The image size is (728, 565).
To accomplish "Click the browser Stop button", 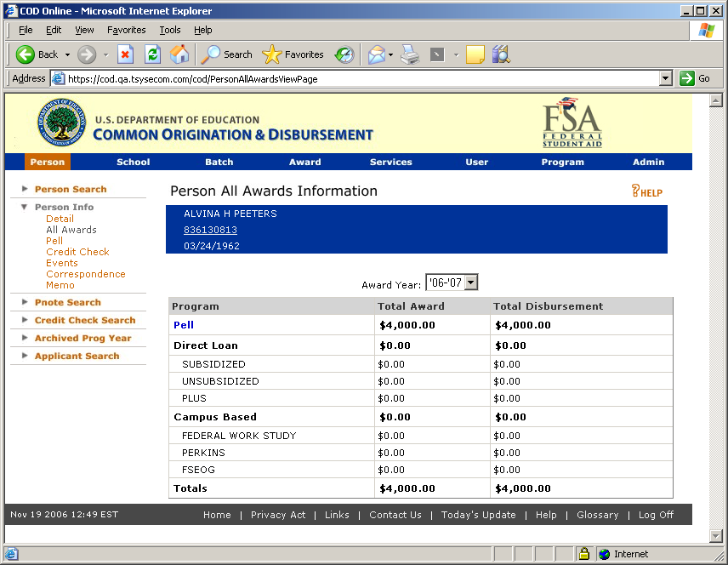I will pos(125,54).
